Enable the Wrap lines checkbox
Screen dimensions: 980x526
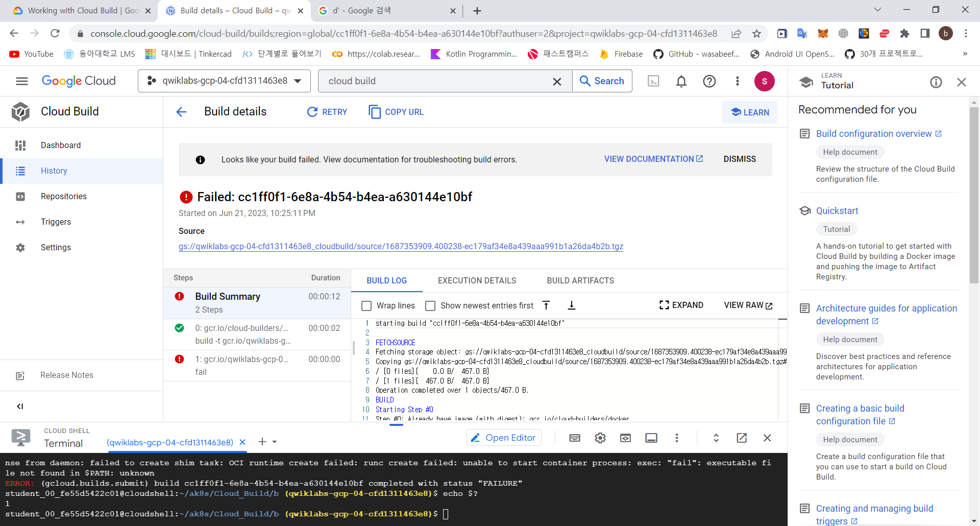[366, 306]
